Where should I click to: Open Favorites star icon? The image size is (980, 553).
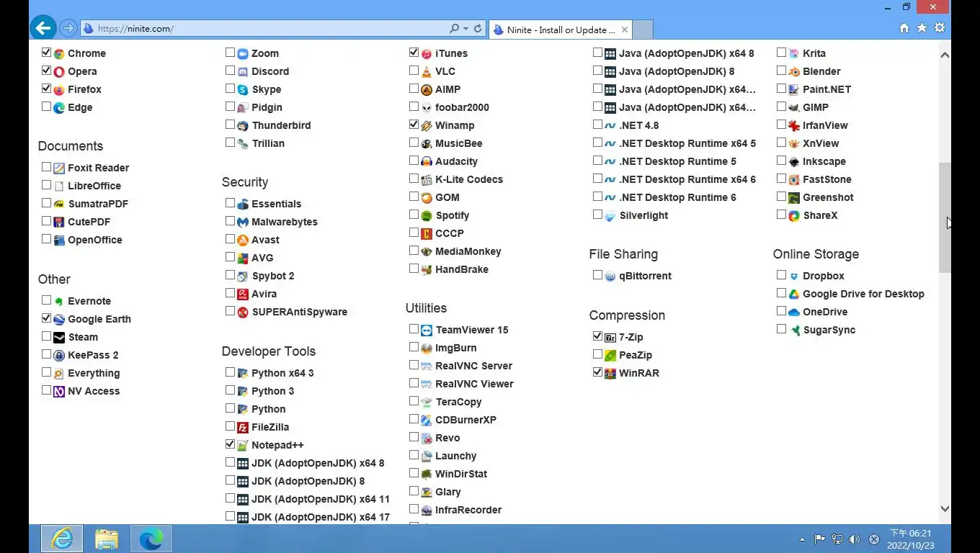tap(922, 28)
